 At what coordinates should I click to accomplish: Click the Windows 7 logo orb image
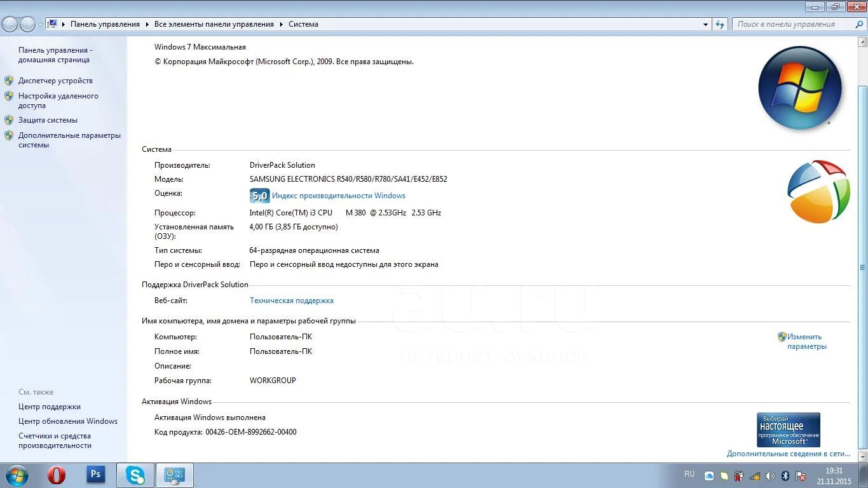[x=800, y=88]
